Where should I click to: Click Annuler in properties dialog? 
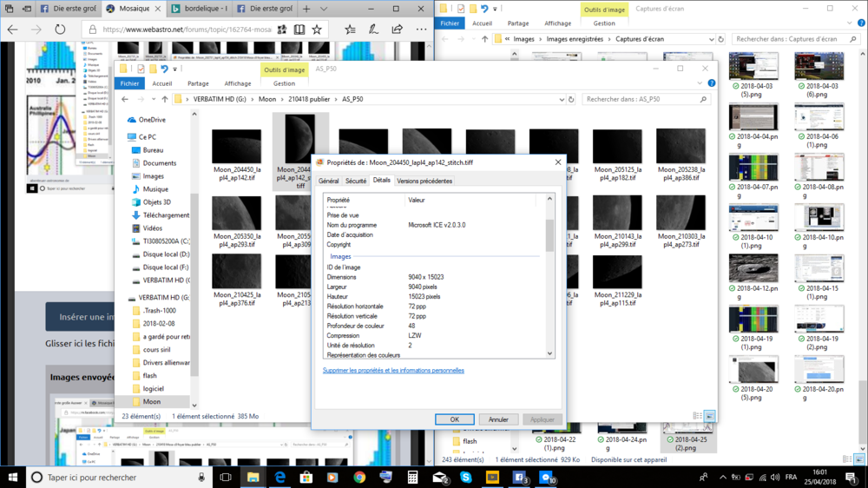coord(498,419)
